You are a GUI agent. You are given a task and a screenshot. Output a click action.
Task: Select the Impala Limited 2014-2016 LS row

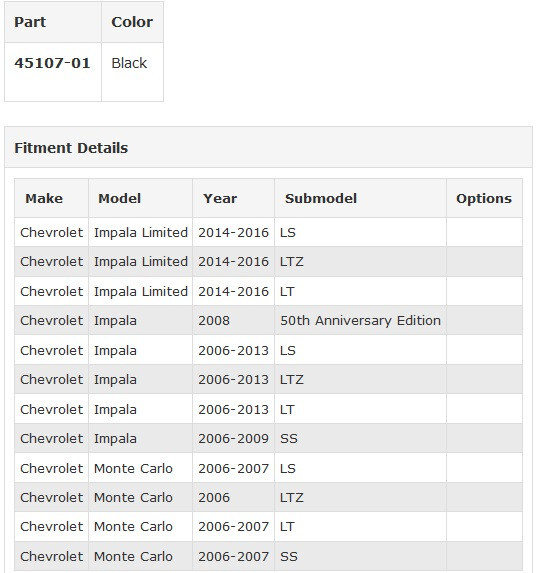[268, 232]
